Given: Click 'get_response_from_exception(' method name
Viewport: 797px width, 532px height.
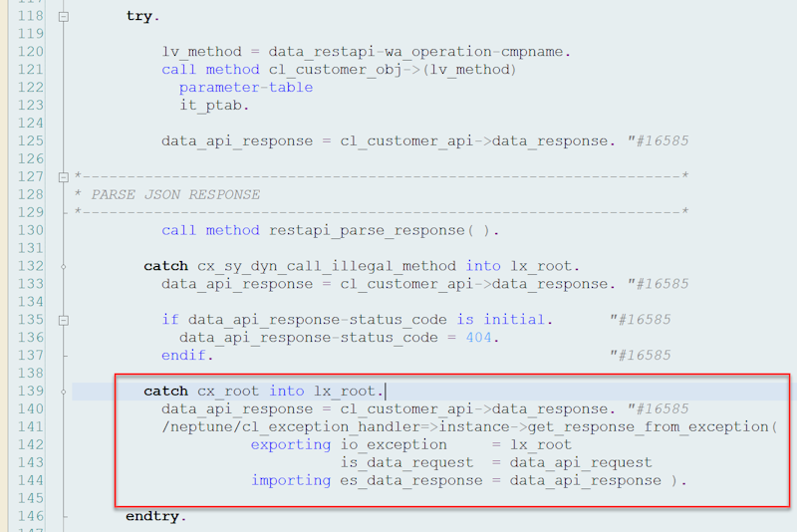Looking at the screenshot, I should click(x=653, y=426).
